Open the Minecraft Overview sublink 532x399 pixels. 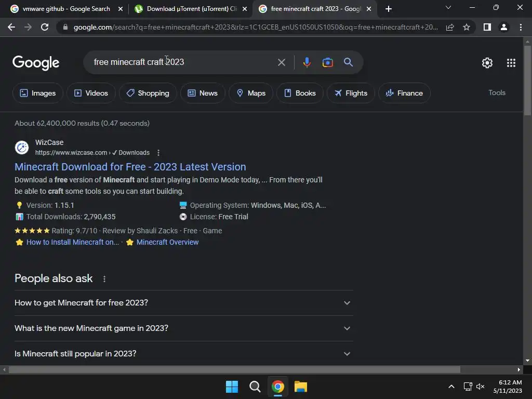click(x=168, y=242)
